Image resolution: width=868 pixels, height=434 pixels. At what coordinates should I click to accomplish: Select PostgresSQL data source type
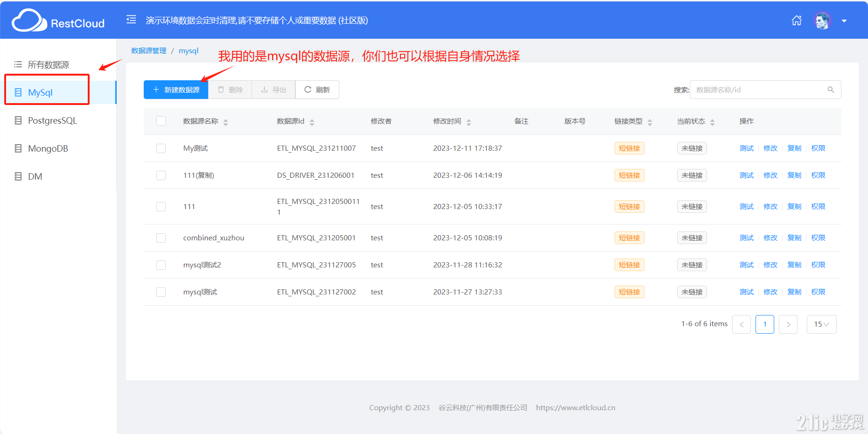point(52,120)
